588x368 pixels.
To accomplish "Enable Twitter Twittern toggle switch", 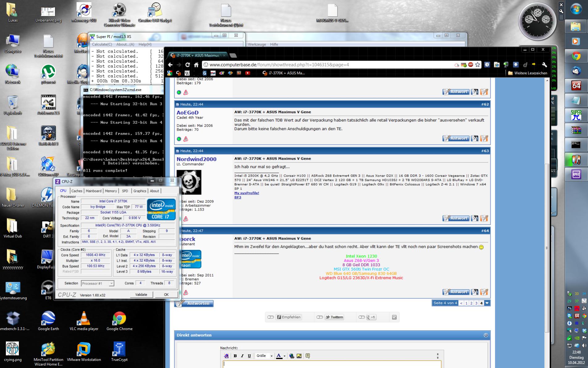I will tap(319, 317).
